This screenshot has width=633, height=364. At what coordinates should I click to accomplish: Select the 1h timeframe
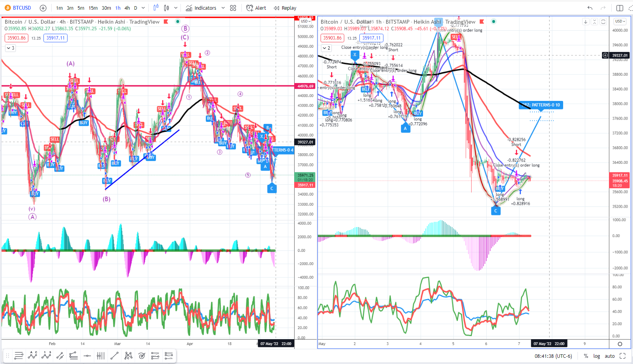point(118,8)
